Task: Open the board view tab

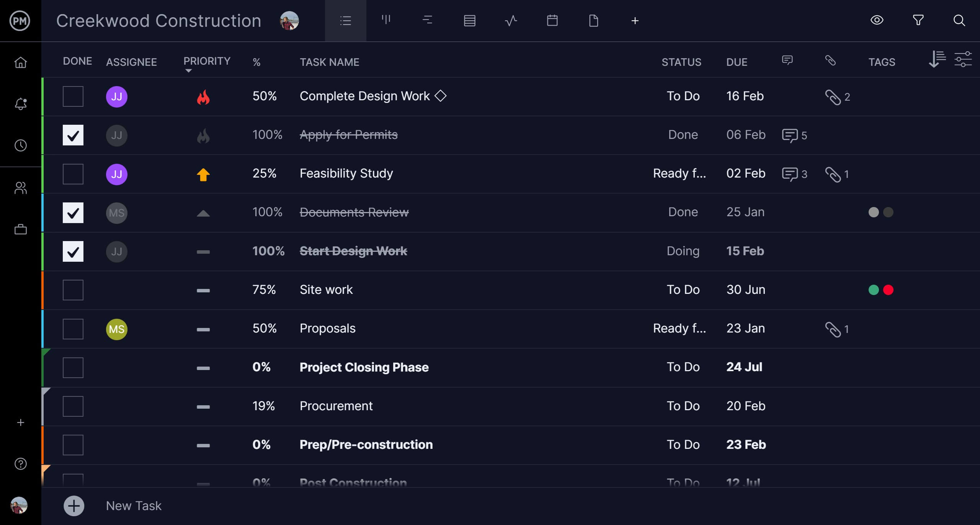Action: 386,21
